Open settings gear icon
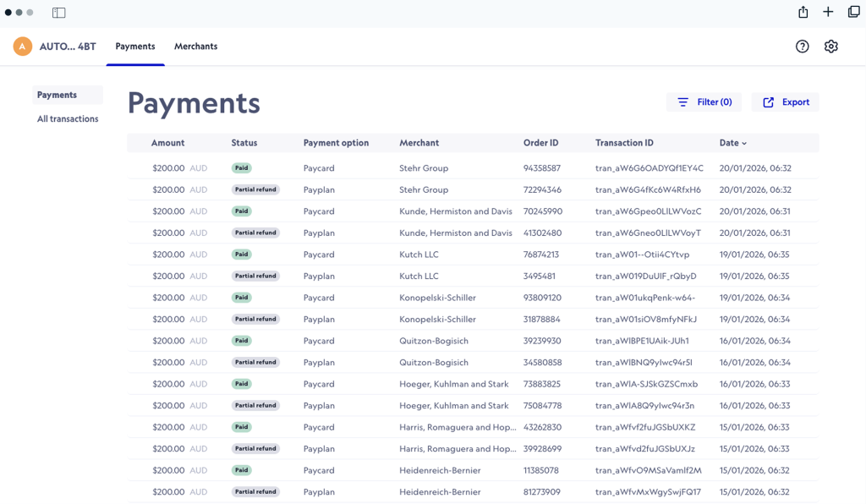The image size is (866, 504). pyautogui.click(x=830, y=47)
